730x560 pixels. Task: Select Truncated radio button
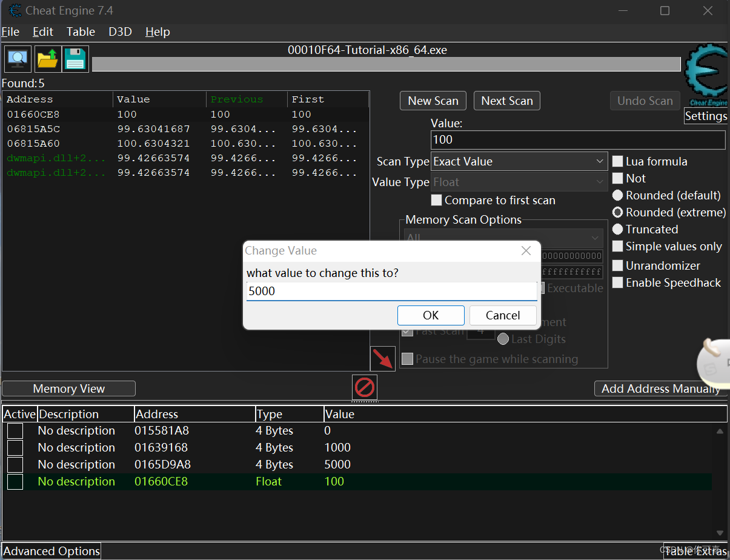(x=617, y=229)
